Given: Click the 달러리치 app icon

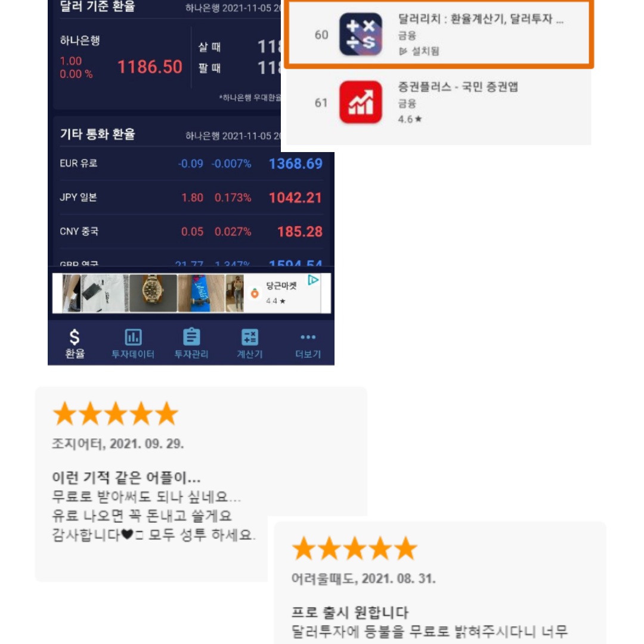Looking at the screenshot, I should [361, 35].
